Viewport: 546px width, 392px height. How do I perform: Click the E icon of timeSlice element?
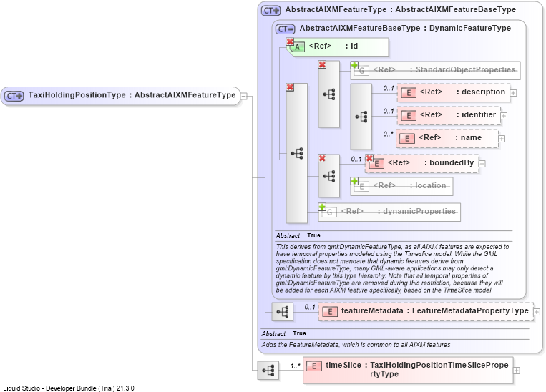pos(314,366)
